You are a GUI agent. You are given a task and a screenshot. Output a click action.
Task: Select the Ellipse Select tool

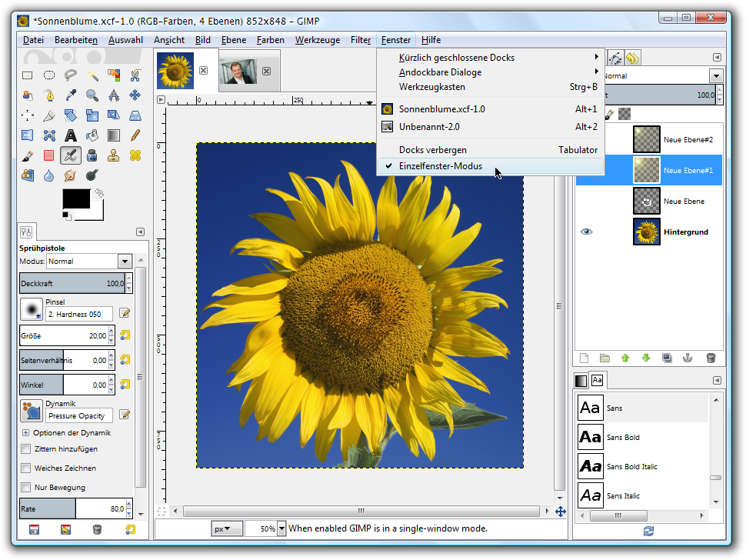click(49, 75)
